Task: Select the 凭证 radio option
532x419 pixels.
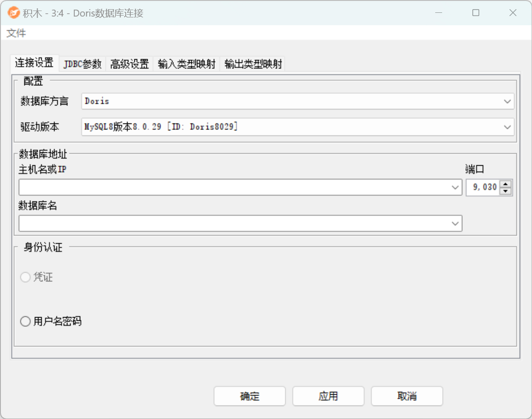Action: click(x=25, y=277)
